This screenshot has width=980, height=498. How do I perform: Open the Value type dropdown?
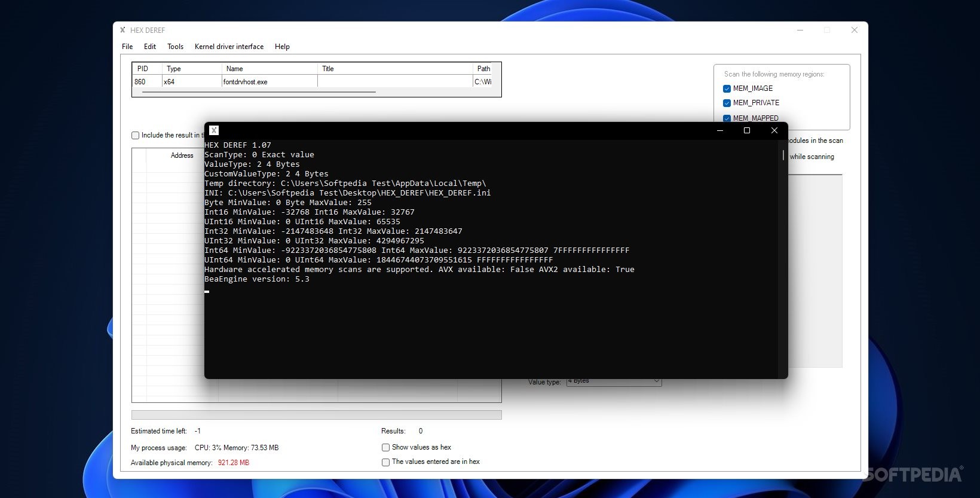614,381
